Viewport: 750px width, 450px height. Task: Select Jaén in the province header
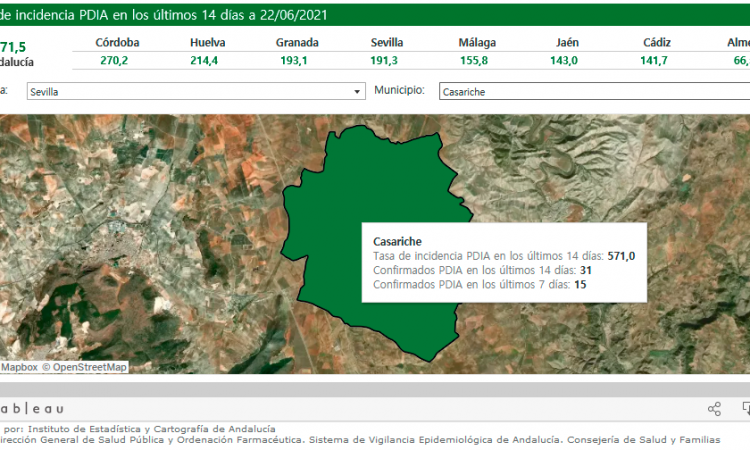coord(565,43)
